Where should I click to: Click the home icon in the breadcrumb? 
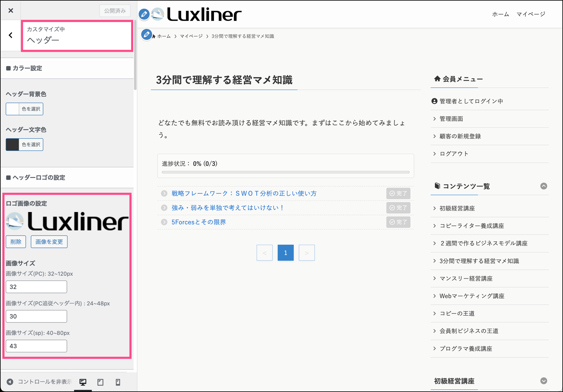(154, 36)
